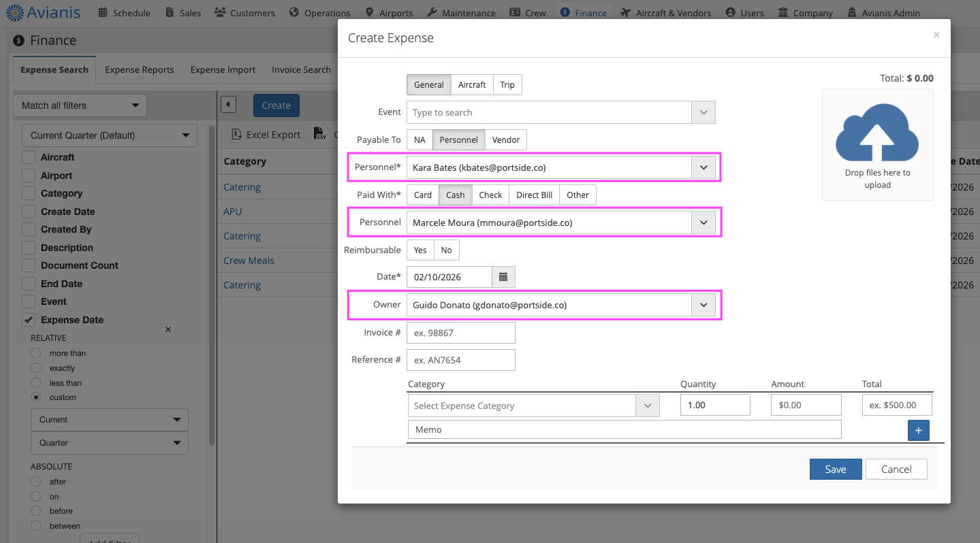Click the Avianis logo
The height and width of the screenshot is (543, 980).
click(x=44, y=12)
